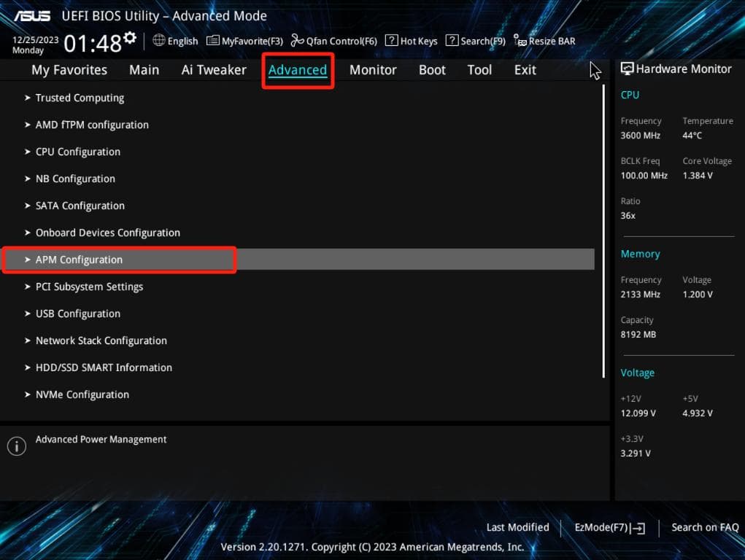Click the menu list scrollbar
Screen dimensions: 745x560
point(603,231)
